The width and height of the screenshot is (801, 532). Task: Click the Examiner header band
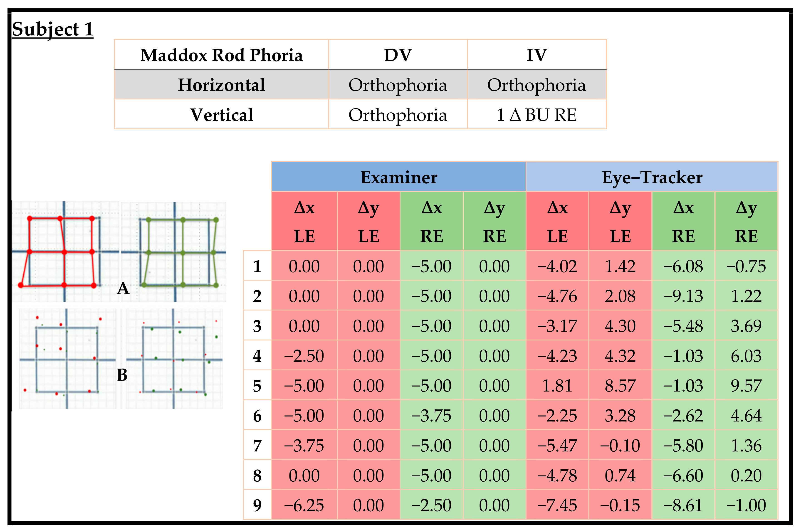399,177
